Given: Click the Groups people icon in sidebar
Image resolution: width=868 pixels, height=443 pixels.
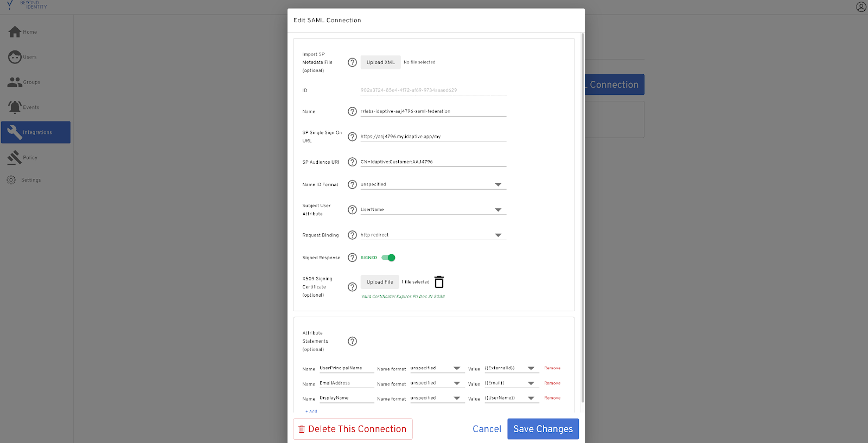Looking at the screenshot, I should 15,82.
